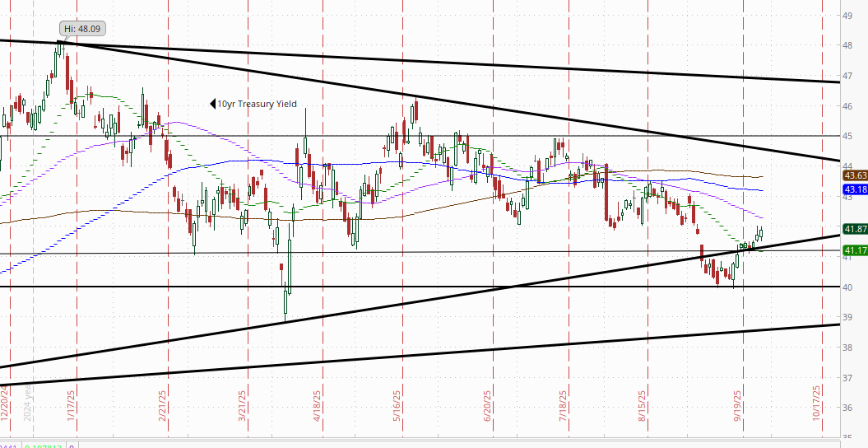868x448 pixels.
Task: Select the 9/19/25 expiration date marker
Action: 738,407
